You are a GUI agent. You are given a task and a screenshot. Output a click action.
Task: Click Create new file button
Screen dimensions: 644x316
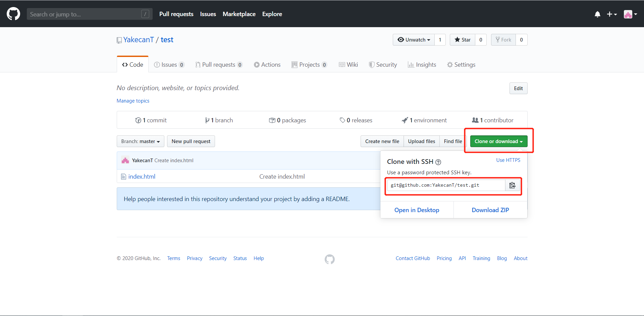382,141
